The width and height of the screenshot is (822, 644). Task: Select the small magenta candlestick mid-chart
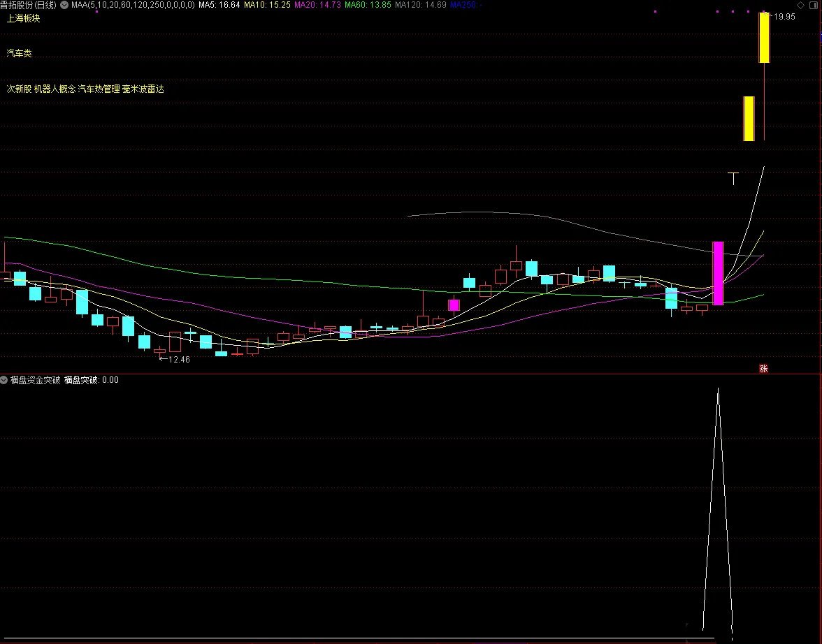pos(454,305)
